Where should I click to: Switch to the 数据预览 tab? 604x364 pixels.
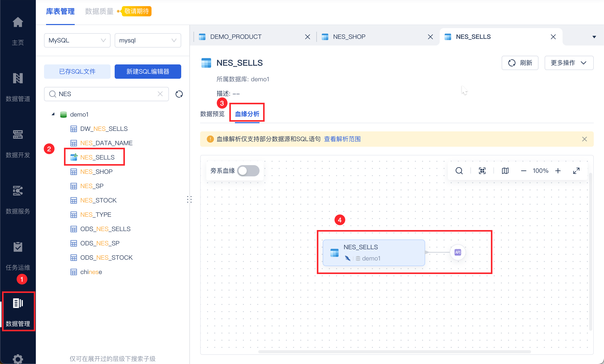click(x=212, y=114)
